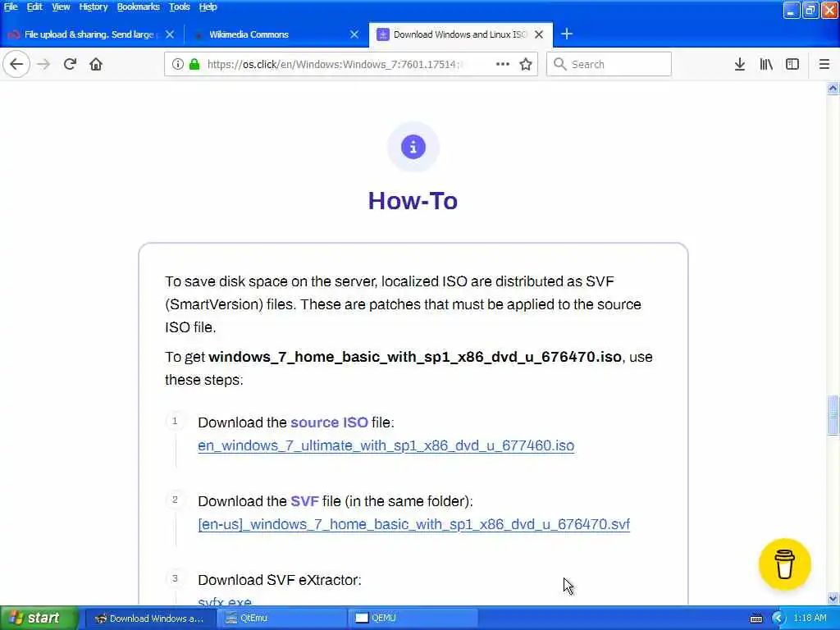
Task: Click into the Search box
Action: point(609,64)
